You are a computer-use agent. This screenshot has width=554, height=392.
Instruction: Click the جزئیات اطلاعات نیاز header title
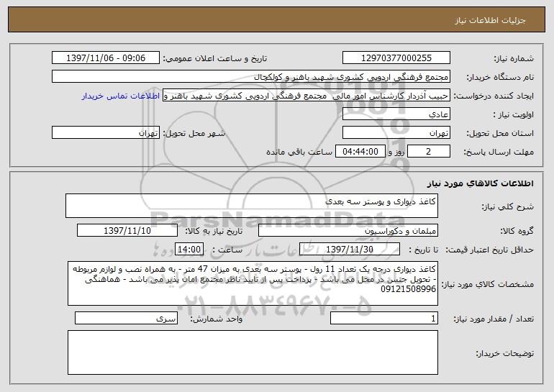[x=490, y=20]
